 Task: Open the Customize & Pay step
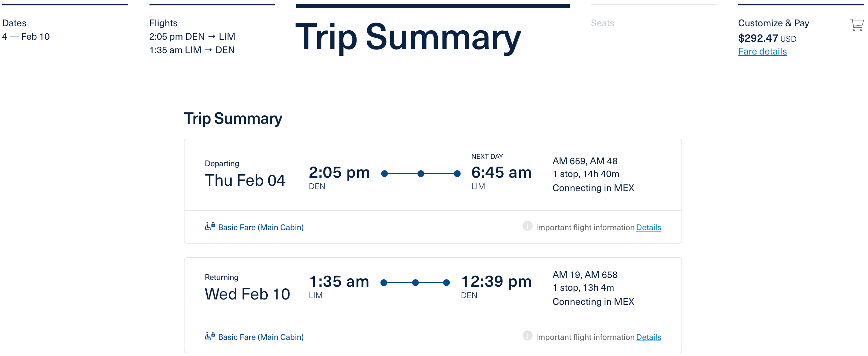click(773, 23)
